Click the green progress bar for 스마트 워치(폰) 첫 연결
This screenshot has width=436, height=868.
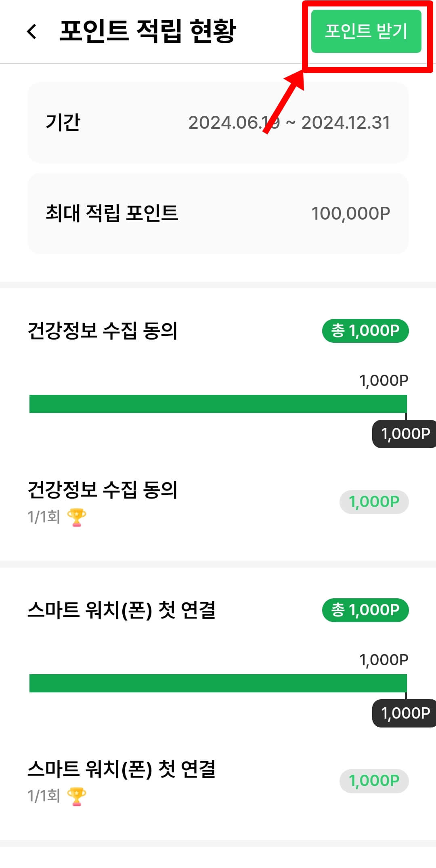coord(218,683)
